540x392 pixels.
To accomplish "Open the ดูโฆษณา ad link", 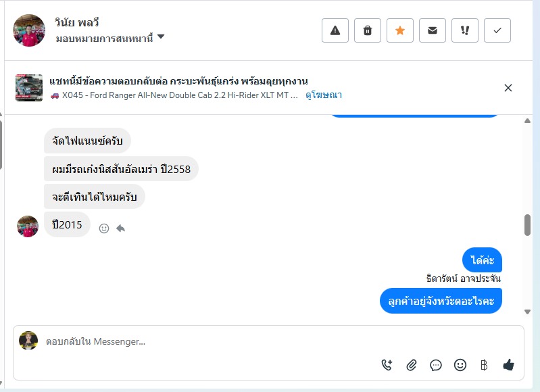I will click(x=324, y=95).
